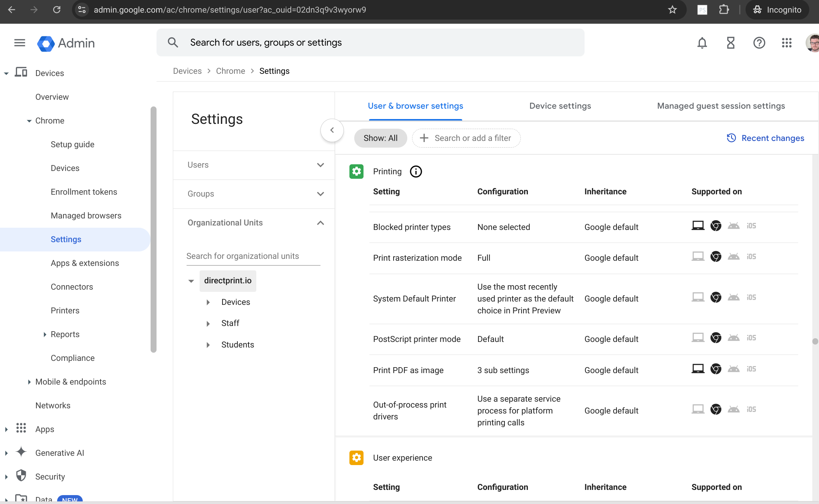Image resolution: width=819 pixels, height=504 pixels.
Task: Switch to Managed guest session settings tab
Action: tap(721, 106)
